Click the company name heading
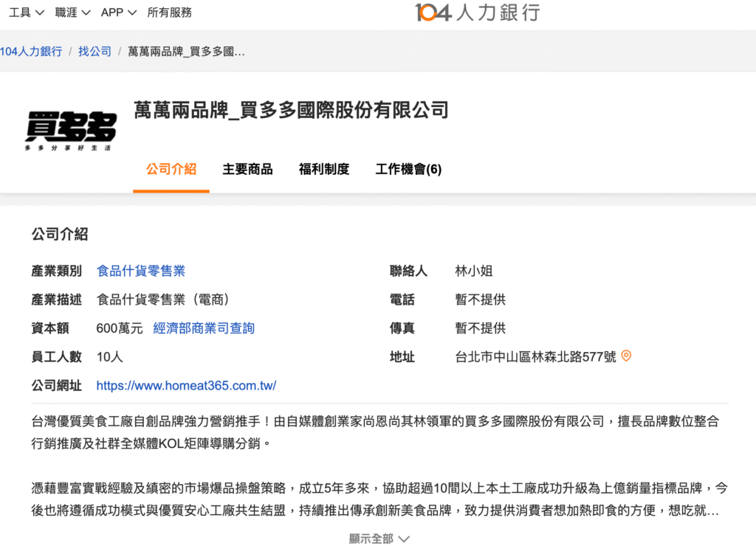This screenshot has height=557, width=756. (x=291, y=111)
